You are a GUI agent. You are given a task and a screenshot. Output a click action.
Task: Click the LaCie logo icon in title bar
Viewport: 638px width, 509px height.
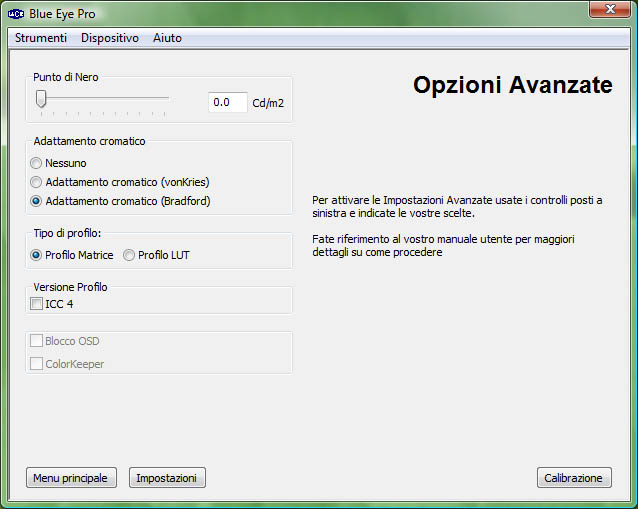(x=16, y=14)
